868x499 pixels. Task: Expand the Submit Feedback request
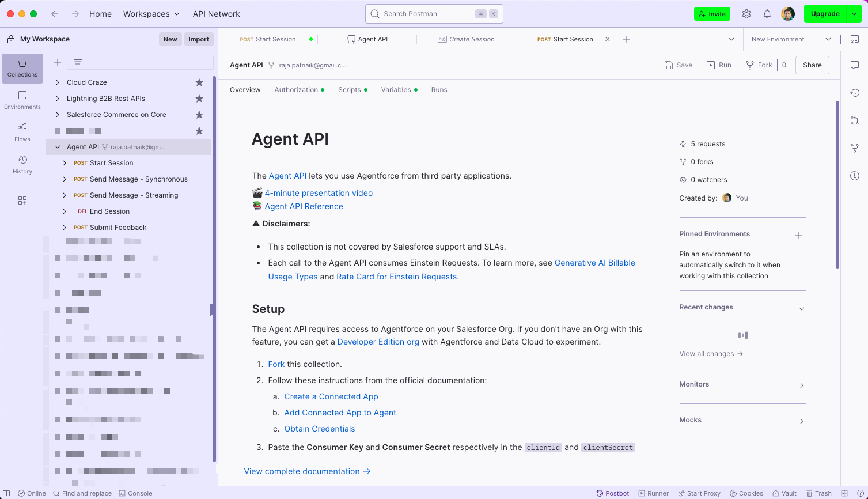[x=65, y=228]
